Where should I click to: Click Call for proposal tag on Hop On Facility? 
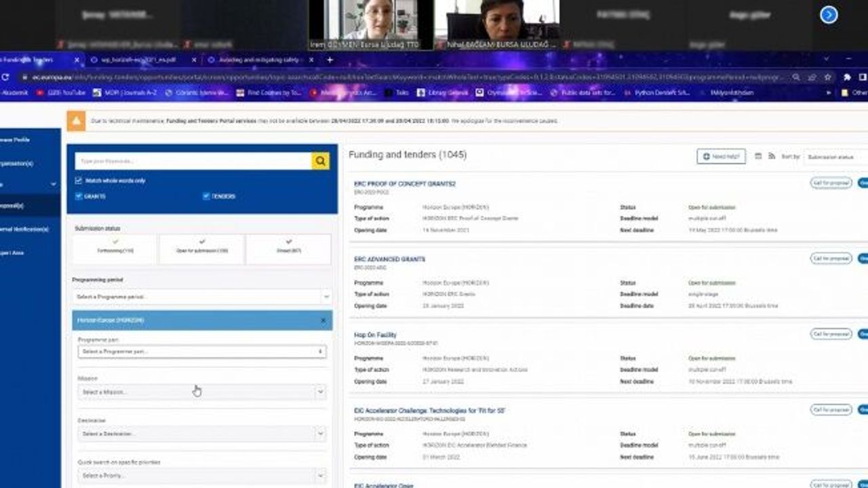click(831, 334)
